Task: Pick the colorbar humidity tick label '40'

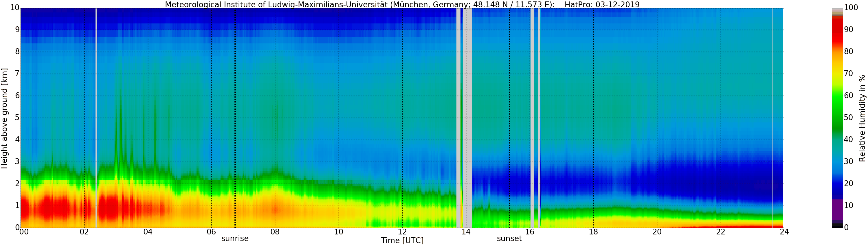Action: [848, 139]
